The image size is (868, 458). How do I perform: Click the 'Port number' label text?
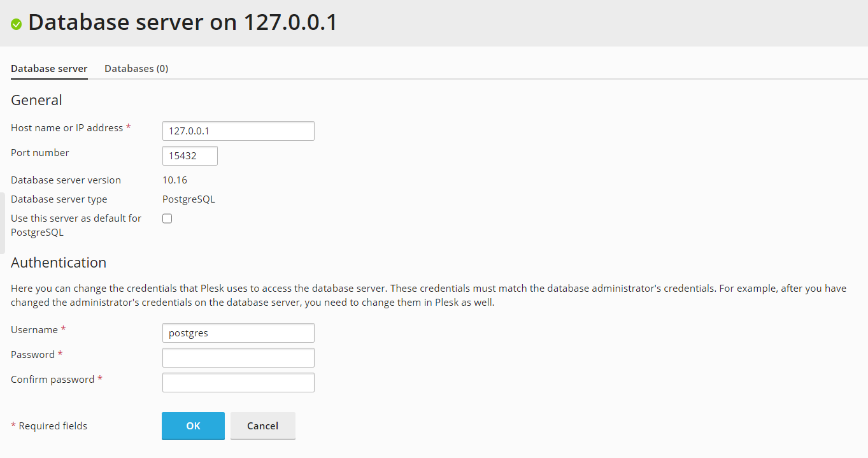click(40, 153)
